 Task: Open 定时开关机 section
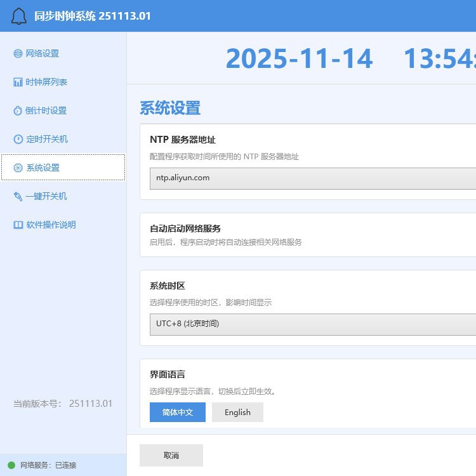[x=63, y=140]
